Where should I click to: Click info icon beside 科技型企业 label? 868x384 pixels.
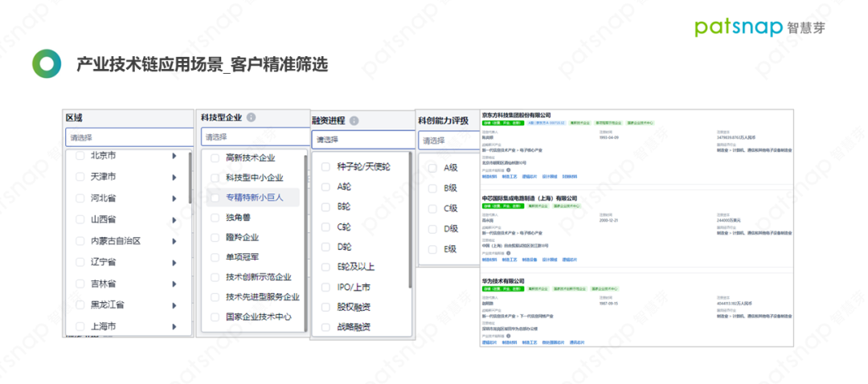(252, 117)
